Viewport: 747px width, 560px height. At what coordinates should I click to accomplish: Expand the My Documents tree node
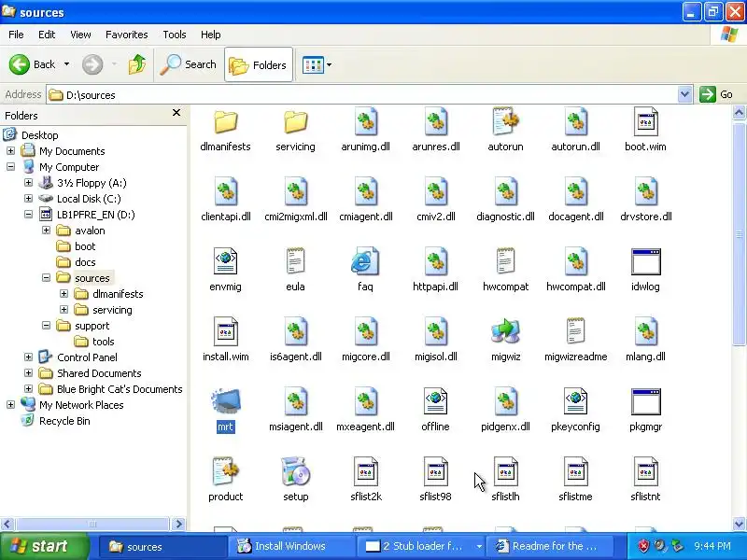(x=10, y=151)
